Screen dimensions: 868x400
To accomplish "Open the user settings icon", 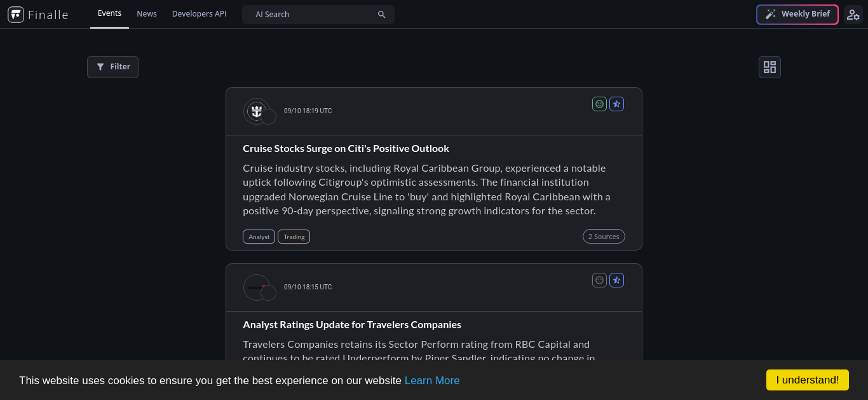I will click(x=853, y=15).
